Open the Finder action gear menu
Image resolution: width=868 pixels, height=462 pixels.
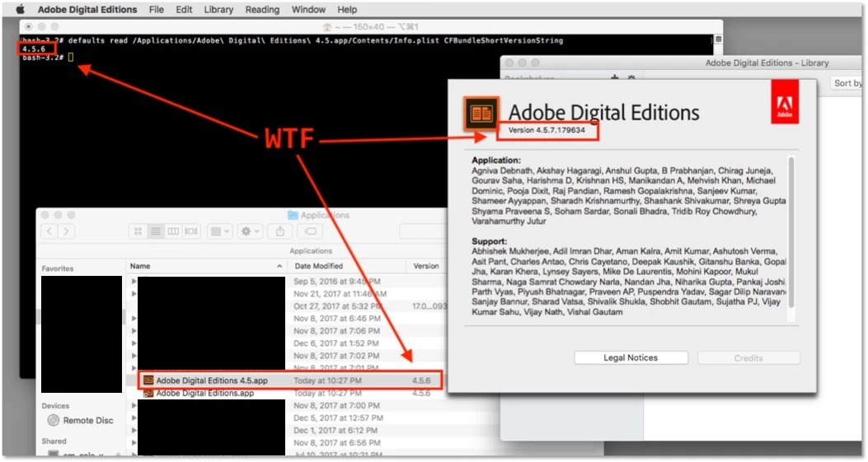250,231
